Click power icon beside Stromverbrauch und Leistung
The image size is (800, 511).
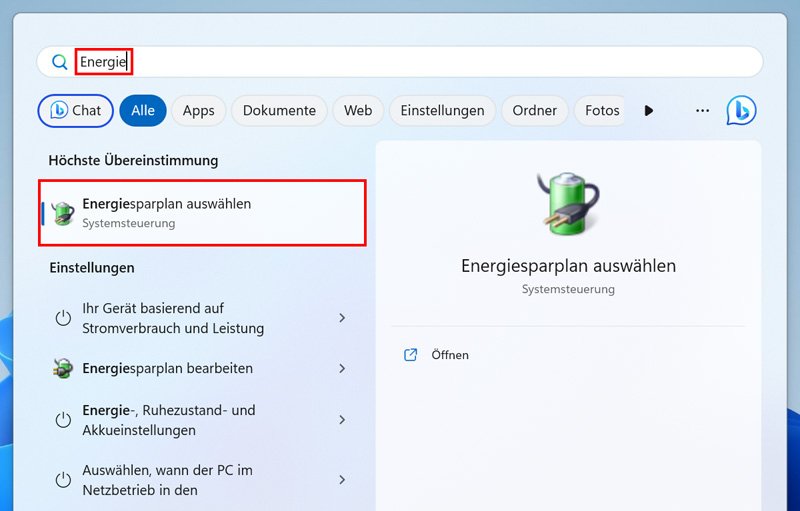(63, 318)
